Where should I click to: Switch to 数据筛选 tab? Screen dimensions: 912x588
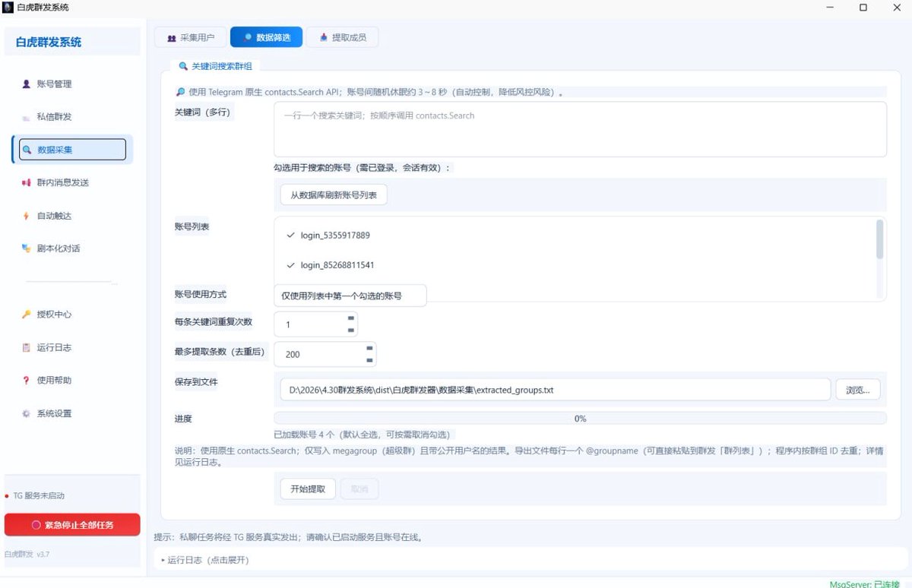[266, 37]
